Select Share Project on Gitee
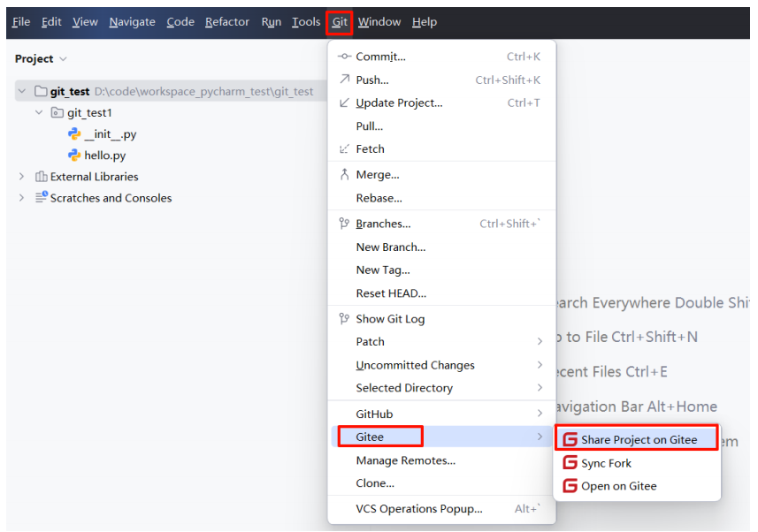The width and height of the screenshot is (758, 532). pyautogui.click(x=637, y=439)
